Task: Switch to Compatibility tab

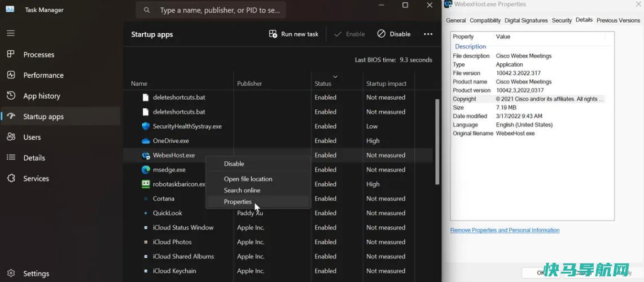Action: pos(485,20)
